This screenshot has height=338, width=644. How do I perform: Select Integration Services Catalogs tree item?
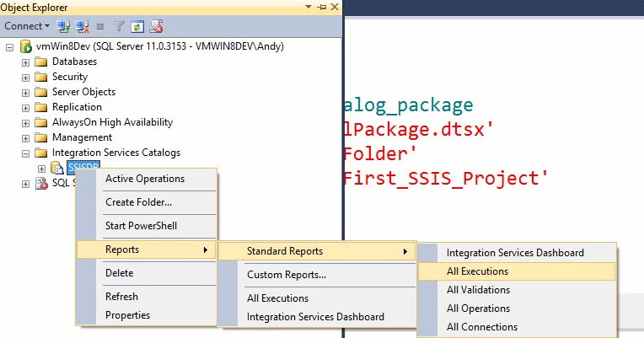tap(116, 153)
